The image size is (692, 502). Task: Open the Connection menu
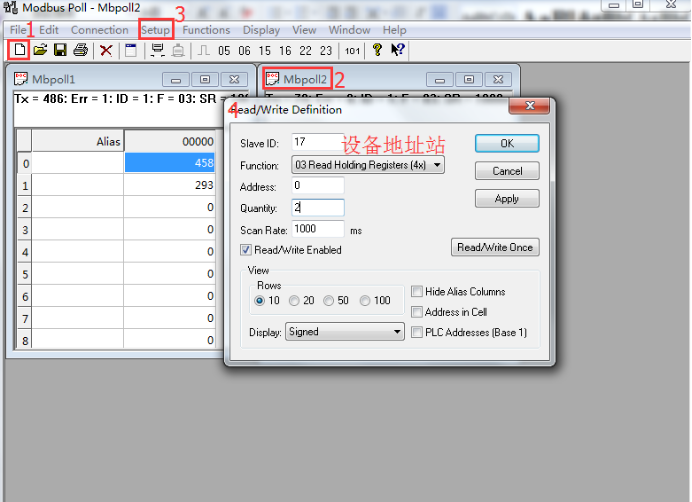click(99, 30)
